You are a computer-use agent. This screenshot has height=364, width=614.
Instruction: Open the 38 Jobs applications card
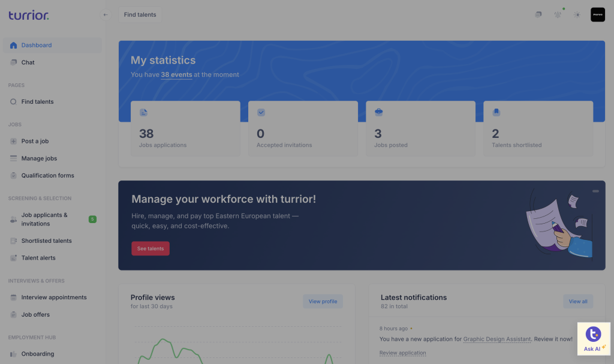[x=186, y=128]
